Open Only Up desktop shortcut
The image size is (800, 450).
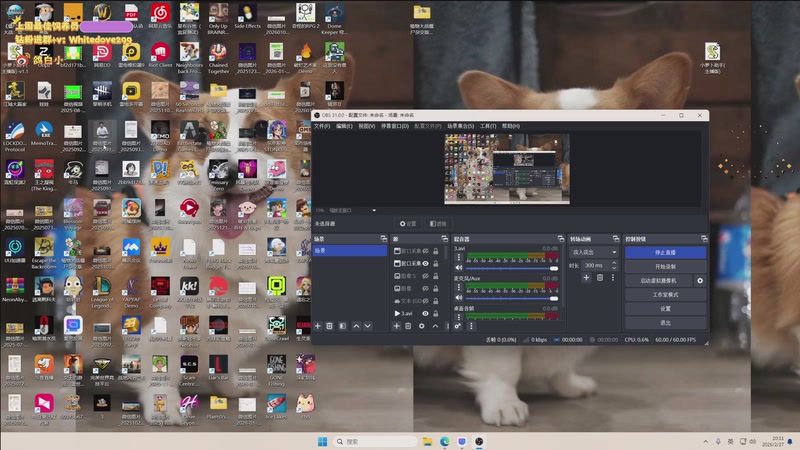(218, 18)
